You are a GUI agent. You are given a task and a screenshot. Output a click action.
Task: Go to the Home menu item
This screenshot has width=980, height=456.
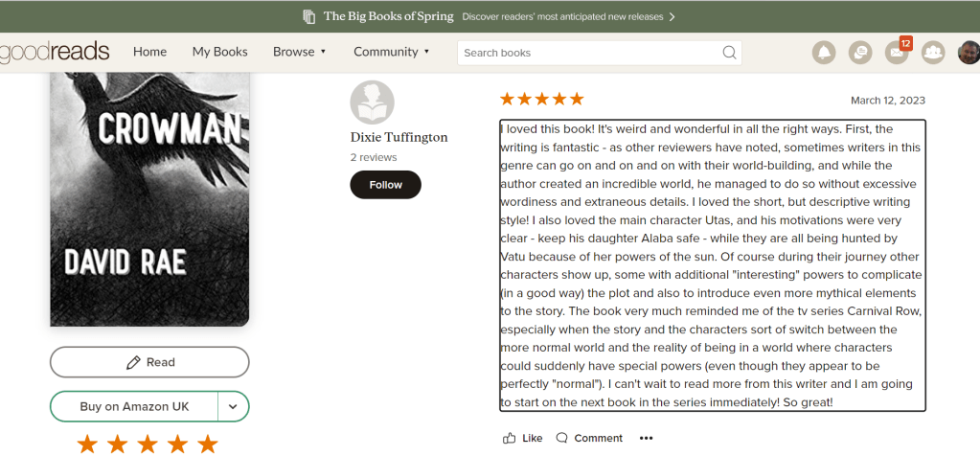tap(149, 52)
